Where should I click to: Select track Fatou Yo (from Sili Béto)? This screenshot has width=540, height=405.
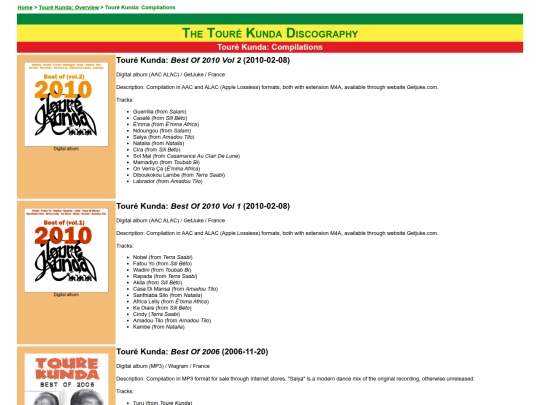(162, 263)
